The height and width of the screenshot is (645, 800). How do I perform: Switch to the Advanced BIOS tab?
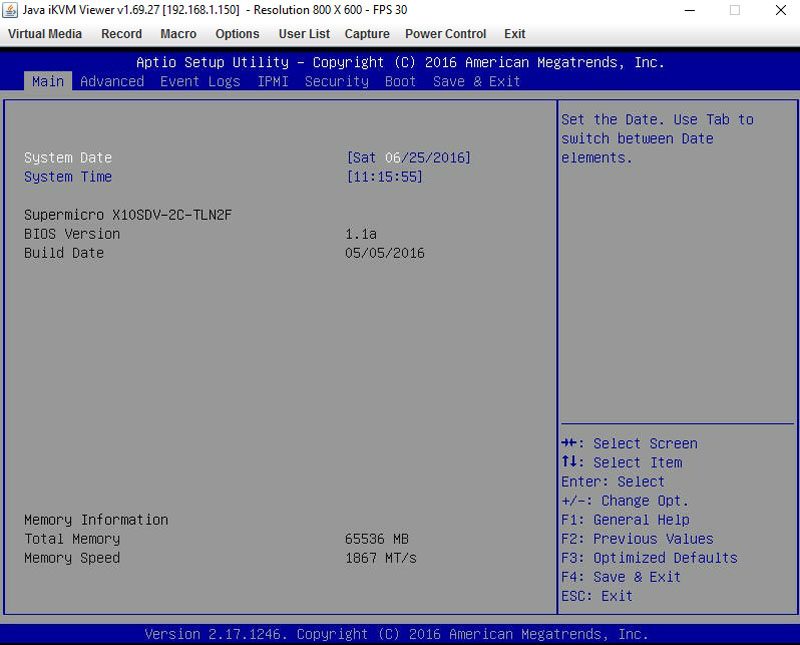coord(112,81)
